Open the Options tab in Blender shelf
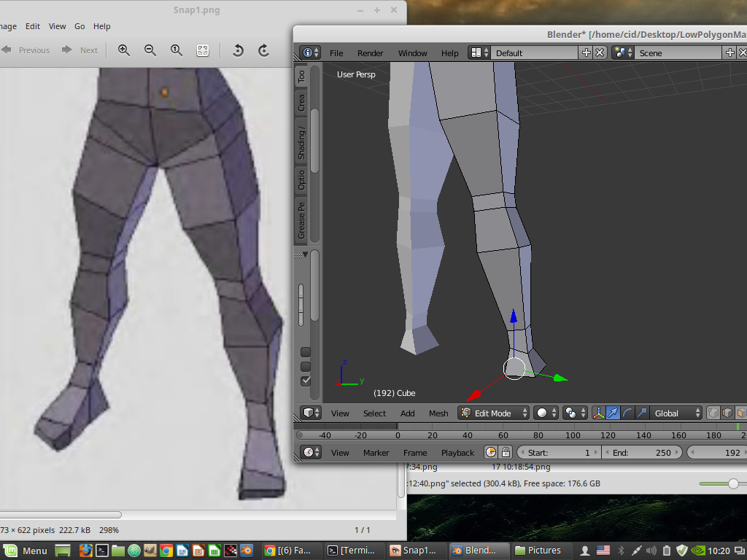 (x=301, y=181)
